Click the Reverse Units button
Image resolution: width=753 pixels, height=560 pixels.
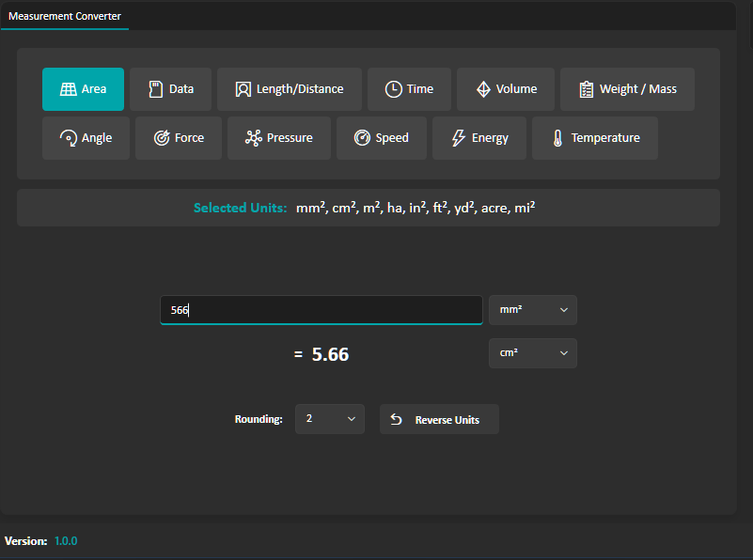pos(439,419)
